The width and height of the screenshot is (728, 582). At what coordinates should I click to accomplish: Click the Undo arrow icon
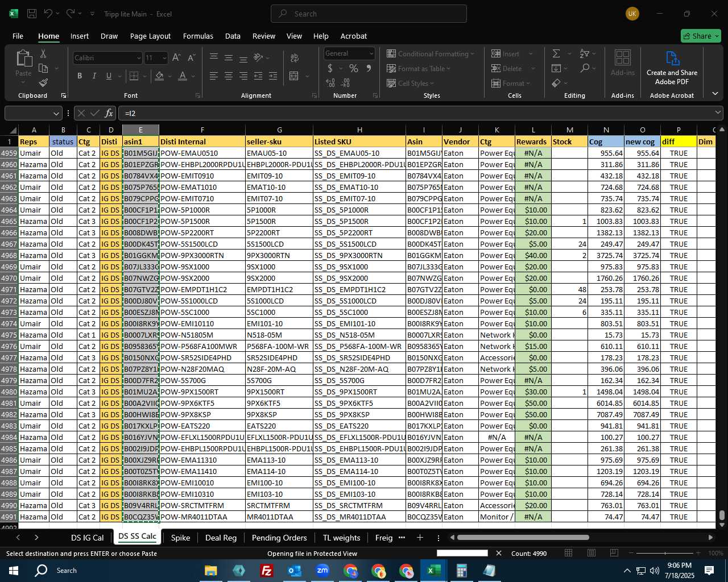[48, 14]
